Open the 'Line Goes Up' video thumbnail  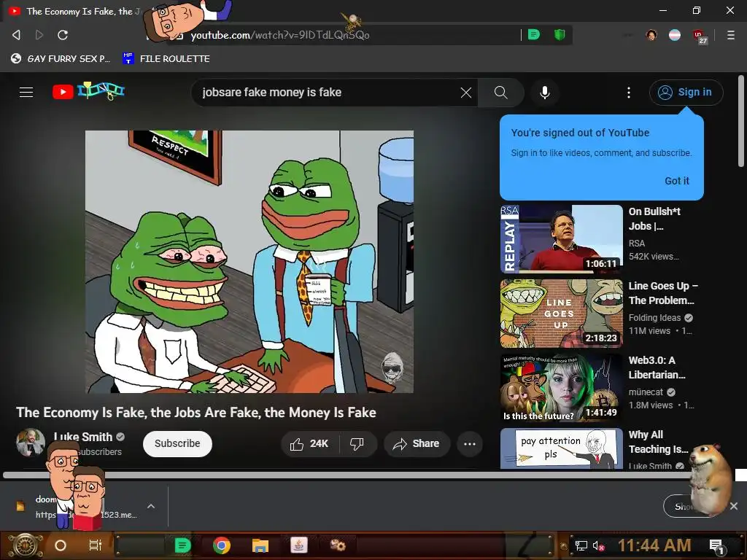tap(561, 314)
